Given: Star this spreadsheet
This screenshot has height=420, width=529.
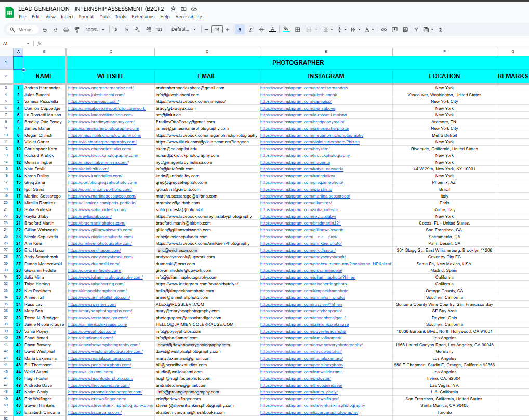Looking at the screenshot, I should tap(173, 9).
